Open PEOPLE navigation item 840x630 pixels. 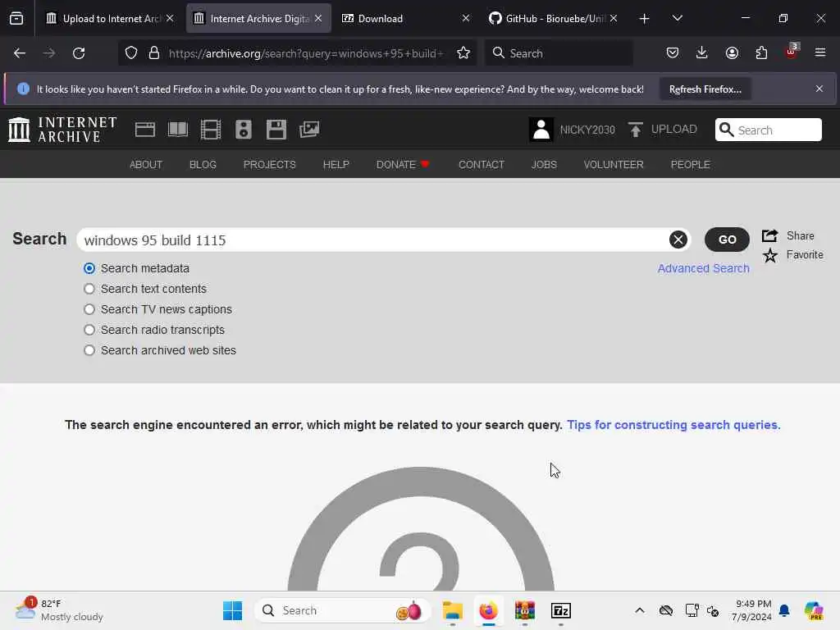690,164
